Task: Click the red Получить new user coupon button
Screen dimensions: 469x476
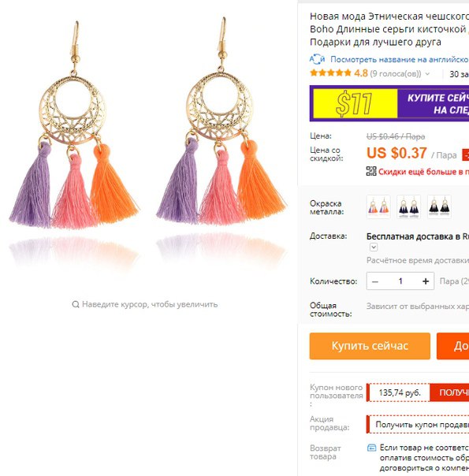Action: (x=449, y=392)
